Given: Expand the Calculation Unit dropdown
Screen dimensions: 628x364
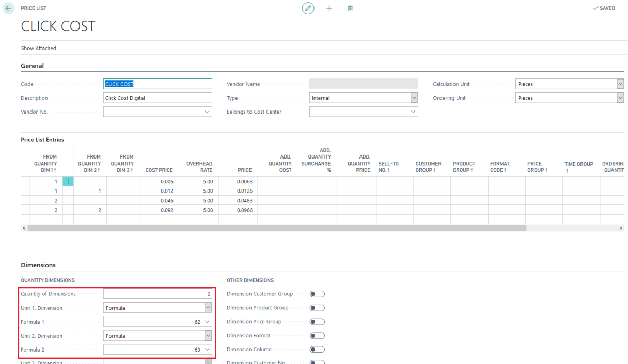Looking at the screenshot, I should [x=620, y=84].
